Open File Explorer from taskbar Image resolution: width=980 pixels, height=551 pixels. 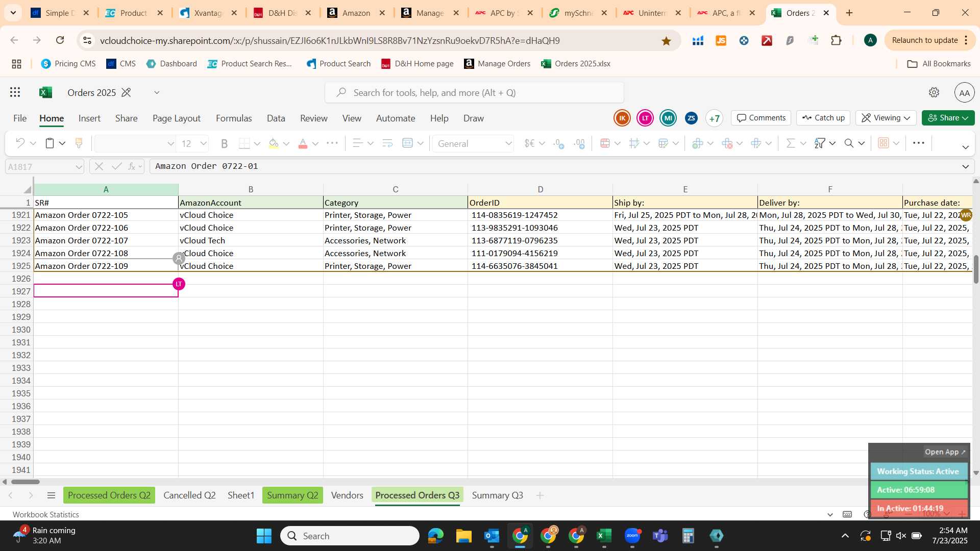pyautogui.click(x=463, y=536)
